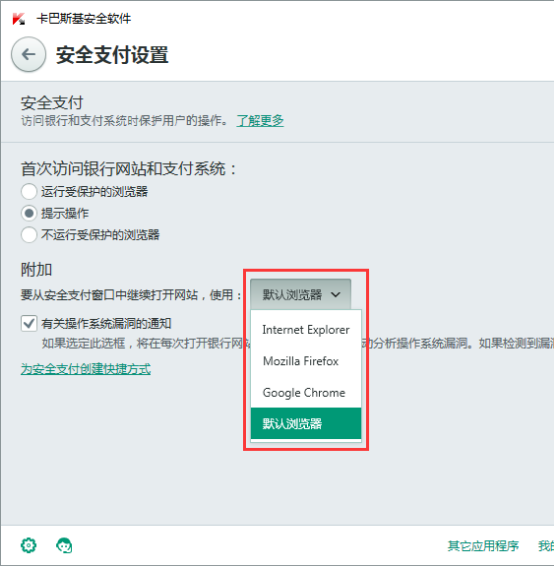Click the 安全支付设置 page title
The width and height of the screenshot is (554, 566).
tap(112, 55)
